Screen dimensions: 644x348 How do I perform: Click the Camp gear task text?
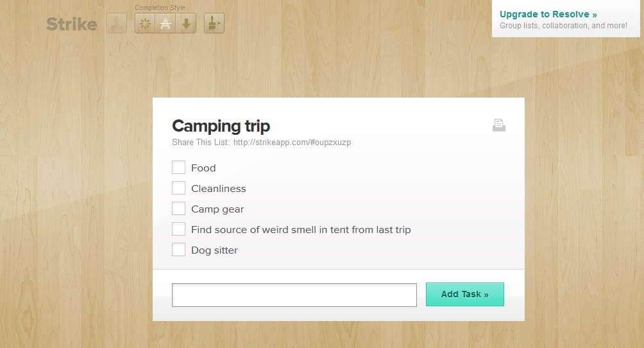click(217, 209)
